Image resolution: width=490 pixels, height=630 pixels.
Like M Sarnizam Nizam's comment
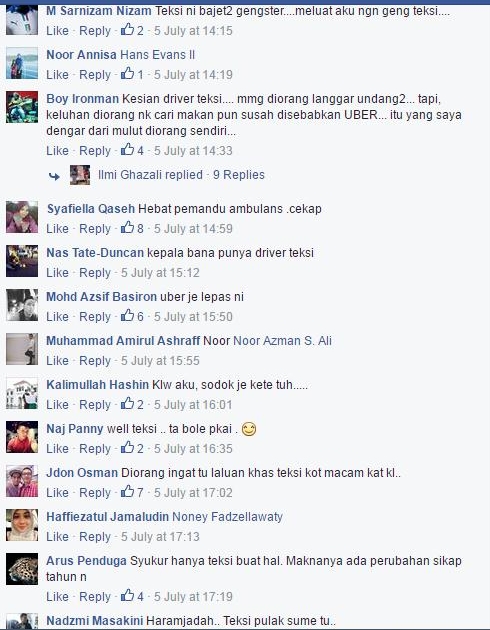click(x=57, y=31)
